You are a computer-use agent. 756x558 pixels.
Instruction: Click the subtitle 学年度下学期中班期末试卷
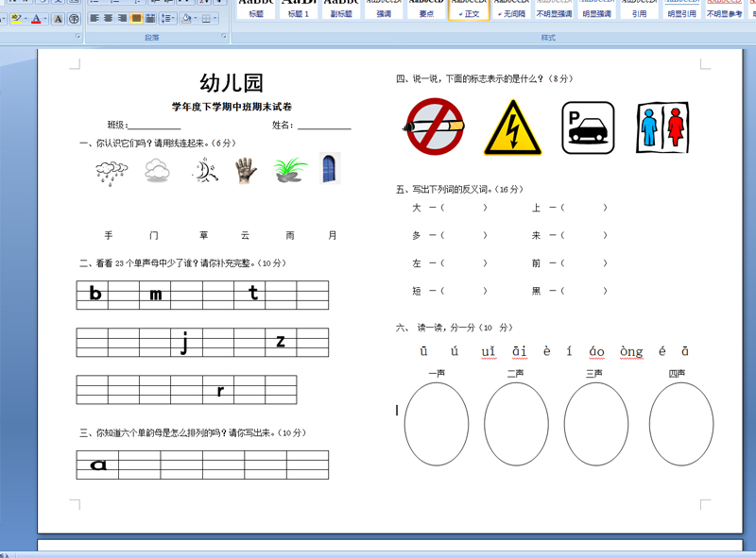click(232, 107)
